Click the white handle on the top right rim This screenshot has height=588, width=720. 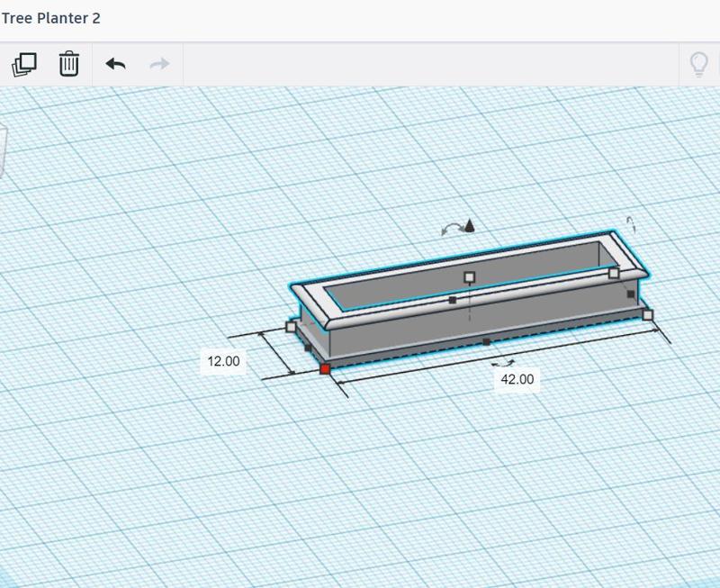tap(614, 274)
